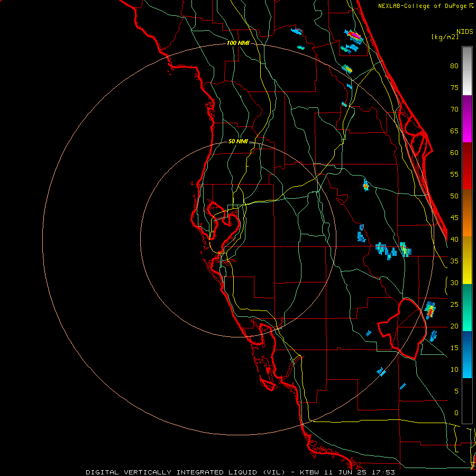
Task: Click the orange-brown segment of the color bar
Action: [467, 213]
